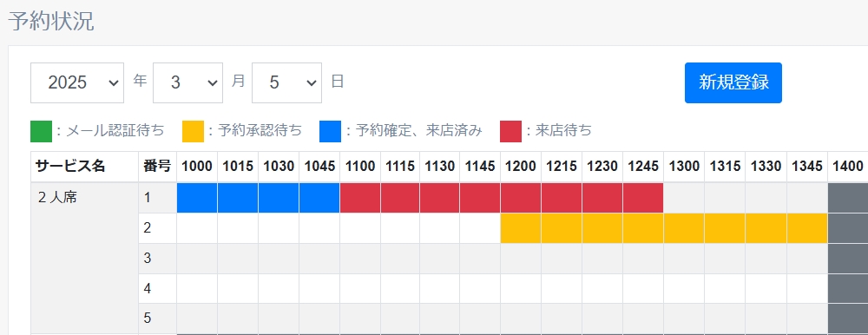Image resolution: width=868 pixels, height=335 pixels.
Task: Click the blue 予約確定、来店済み legend swatch
Action: point(330,131)
